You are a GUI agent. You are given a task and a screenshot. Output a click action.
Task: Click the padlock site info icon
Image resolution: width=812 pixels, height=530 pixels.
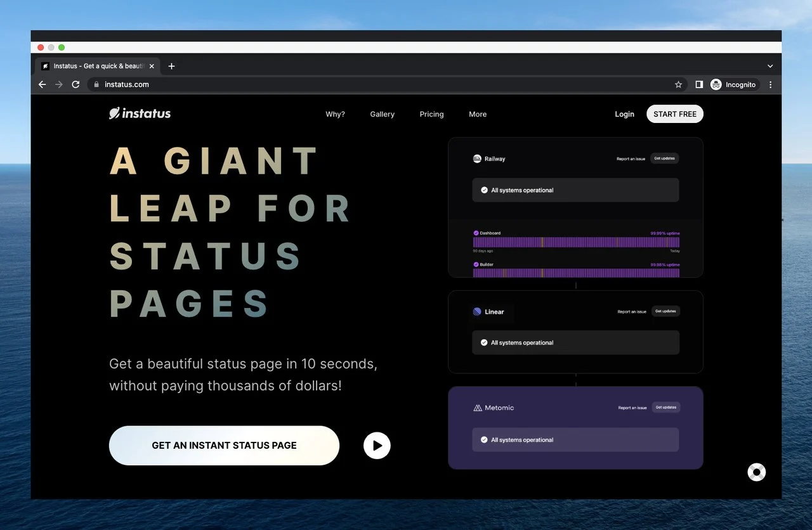point(96,84)
